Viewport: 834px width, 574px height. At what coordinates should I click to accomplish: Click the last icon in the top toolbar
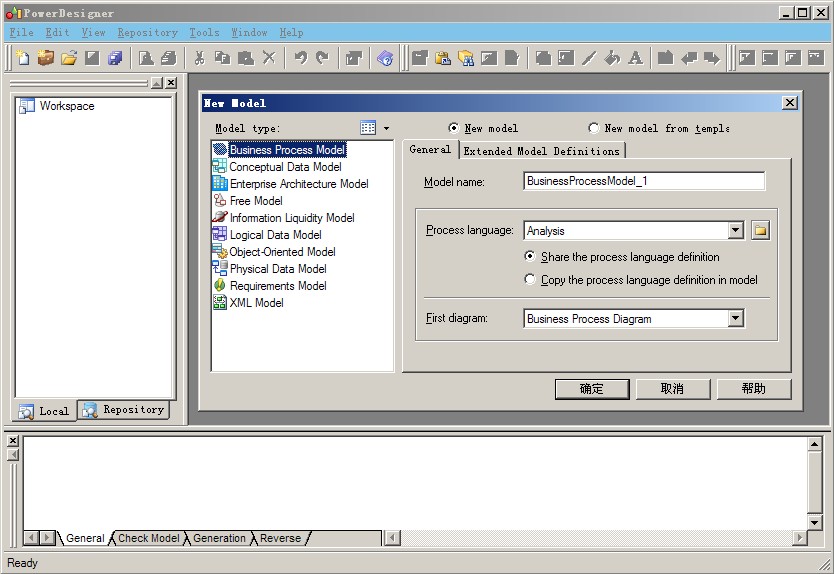click(815, 57)
